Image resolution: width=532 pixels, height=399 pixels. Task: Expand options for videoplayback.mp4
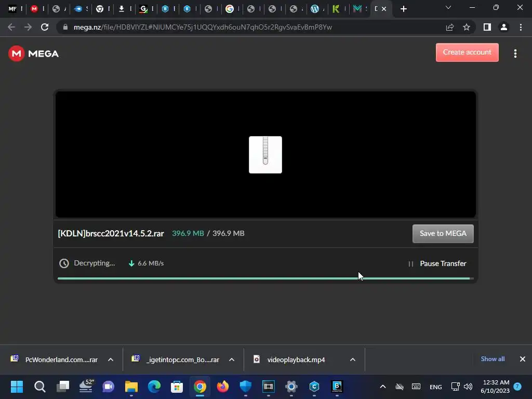[x=353, y=360]
